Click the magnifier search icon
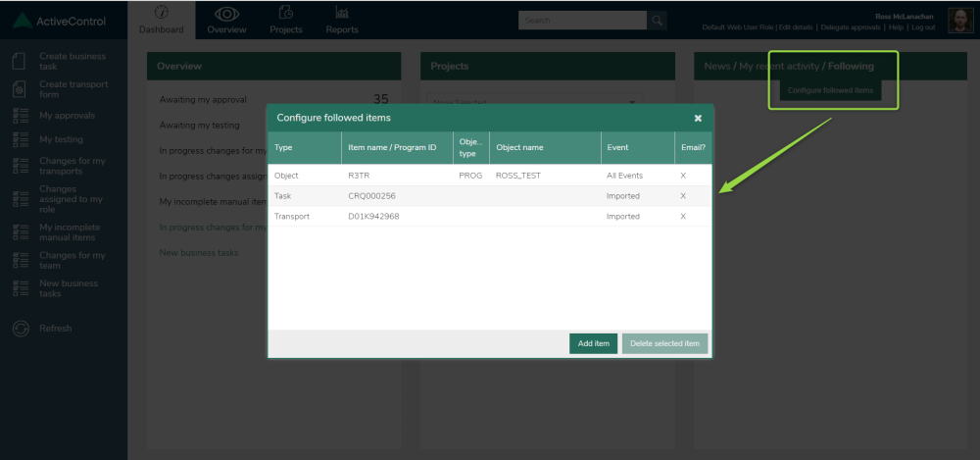 click(657, 20)
